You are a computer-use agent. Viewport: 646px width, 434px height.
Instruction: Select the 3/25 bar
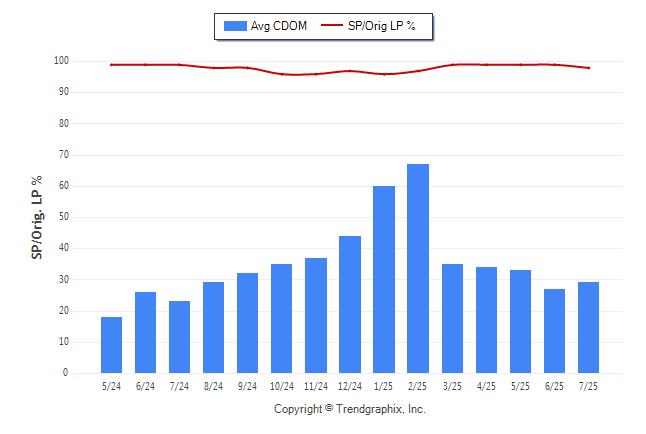(x=452, y=319)
